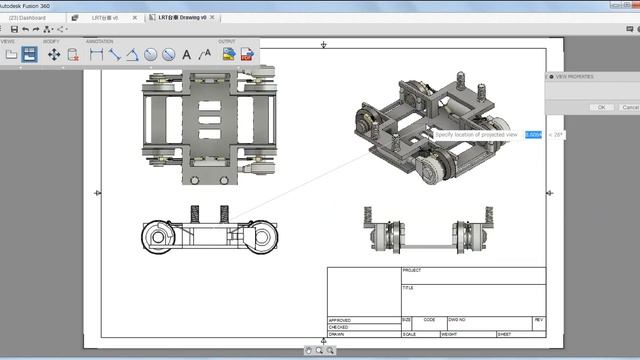The image size is (640, 360).
Task: Click the left center mark of sheet border
Action: coord(98,193)
